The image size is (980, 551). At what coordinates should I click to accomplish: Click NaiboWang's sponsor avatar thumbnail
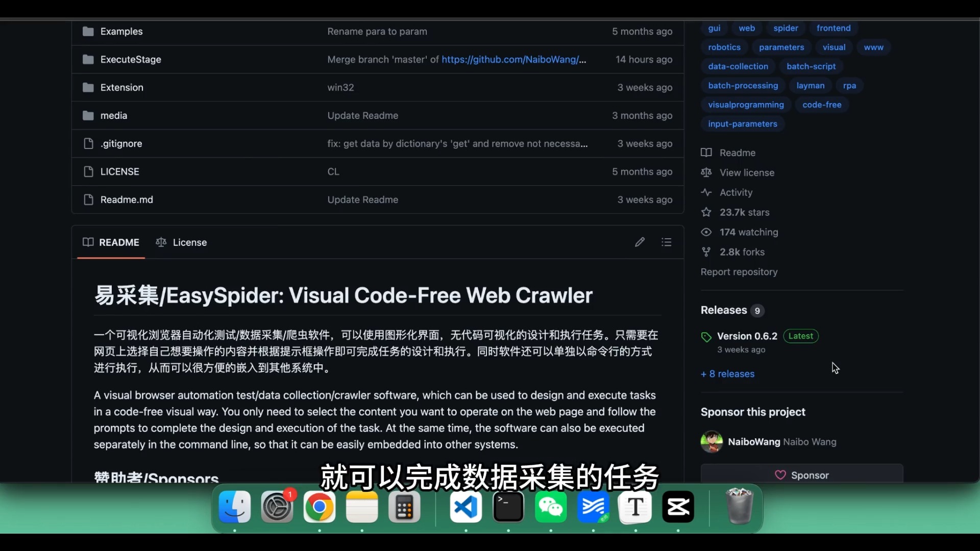coord(712,442)
